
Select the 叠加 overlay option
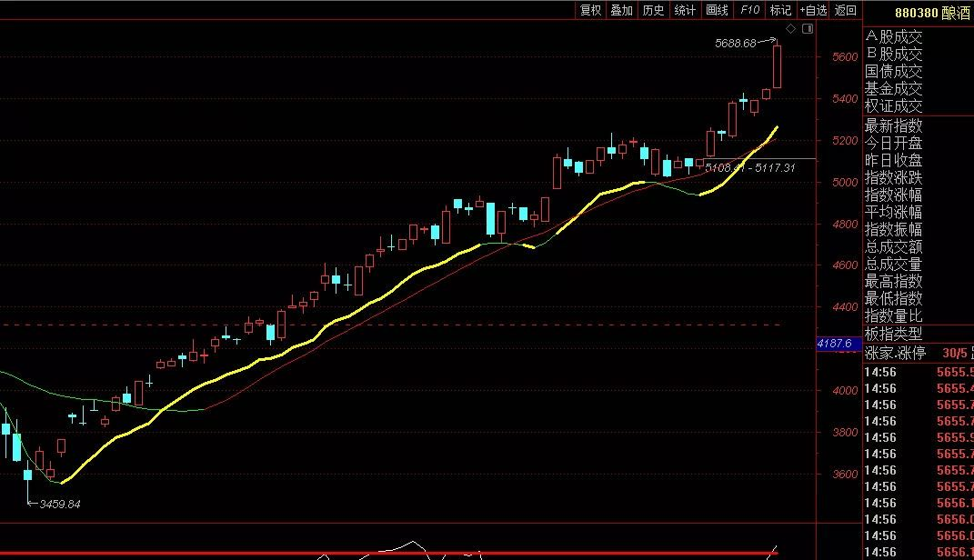pos(621,10)
